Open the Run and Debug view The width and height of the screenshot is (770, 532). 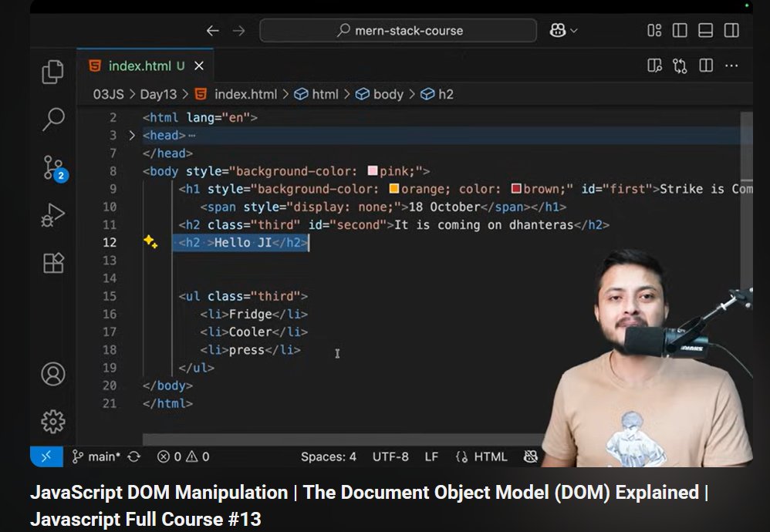coord(53,215)
